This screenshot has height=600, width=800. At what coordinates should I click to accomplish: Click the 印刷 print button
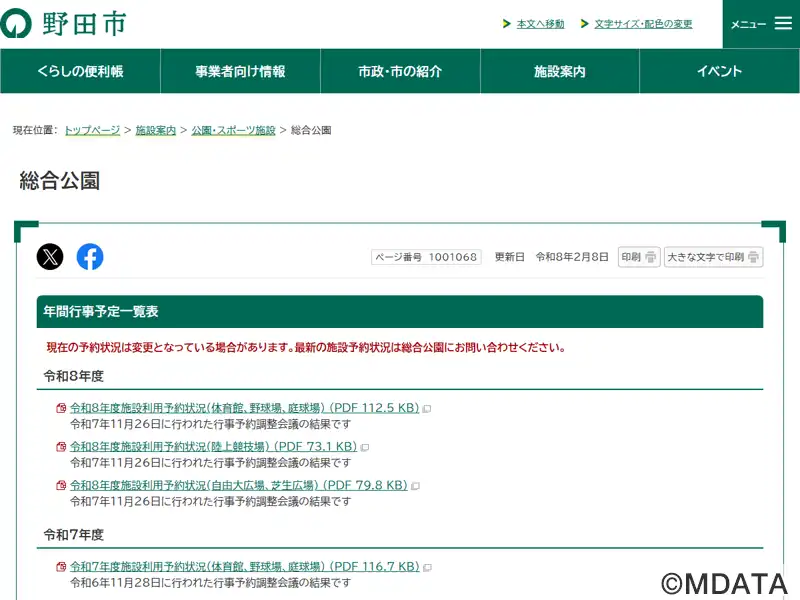click(x=639, y=257)
